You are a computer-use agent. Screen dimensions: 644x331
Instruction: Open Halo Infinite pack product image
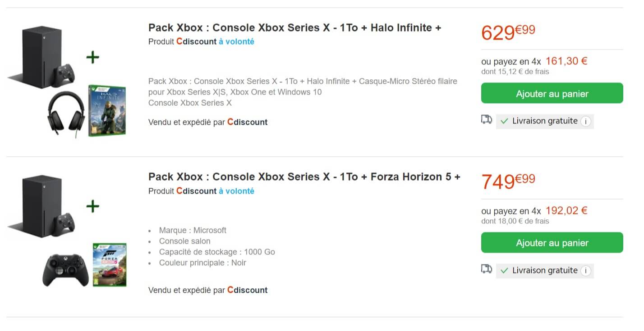pos(67,81)
